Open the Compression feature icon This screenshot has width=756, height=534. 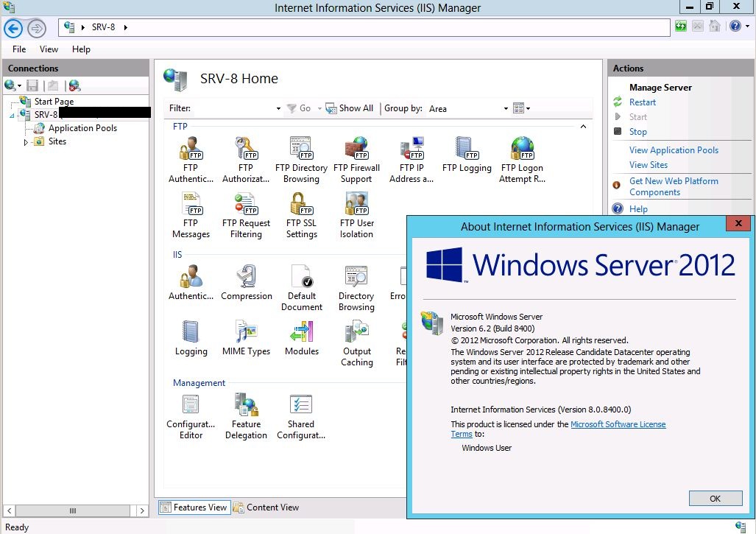(246, 279)
